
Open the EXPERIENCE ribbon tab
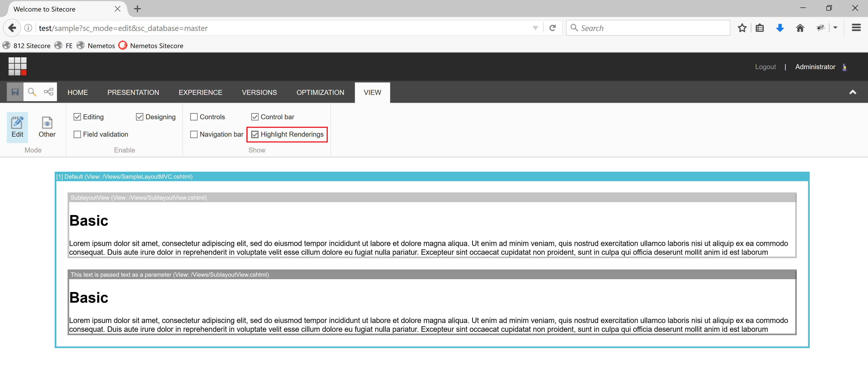pyautogui.click(x=200, y=92)
